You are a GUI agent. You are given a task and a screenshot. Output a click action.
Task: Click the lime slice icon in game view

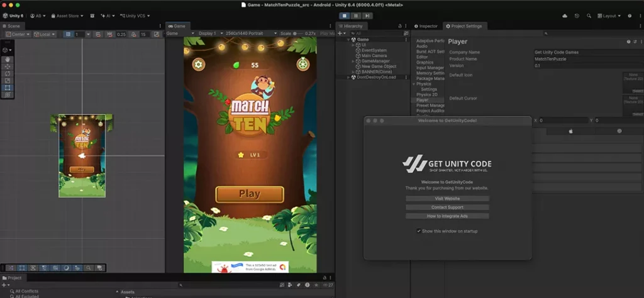pos(303,64)
